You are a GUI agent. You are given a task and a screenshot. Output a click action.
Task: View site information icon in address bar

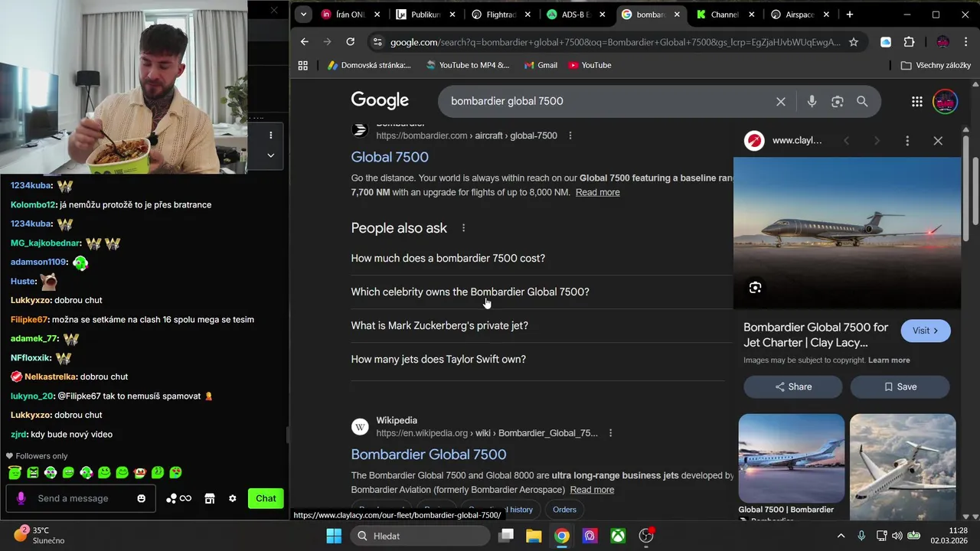tap(377, 42)
